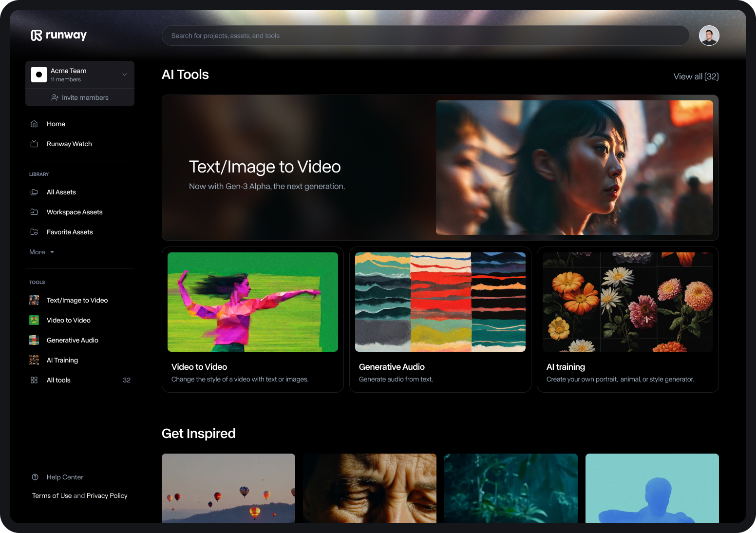Click the AI training card title
The height and width of the screenshot is (533, 756).
(566, 367)
